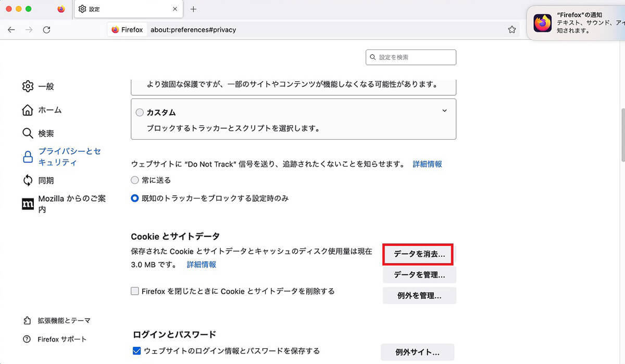
Task: Click the データを消去... button
Action: (x=419, y=255)
